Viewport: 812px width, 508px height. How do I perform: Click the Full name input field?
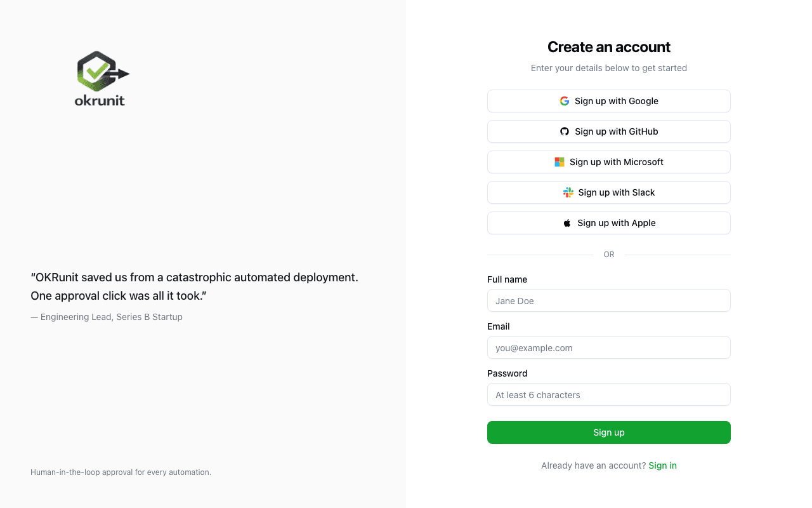click(609, 300)
